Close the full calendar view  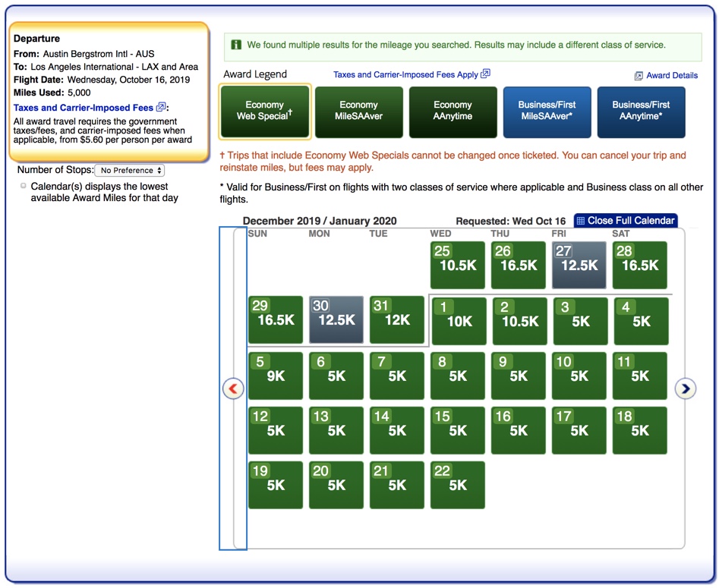point(626,221)
